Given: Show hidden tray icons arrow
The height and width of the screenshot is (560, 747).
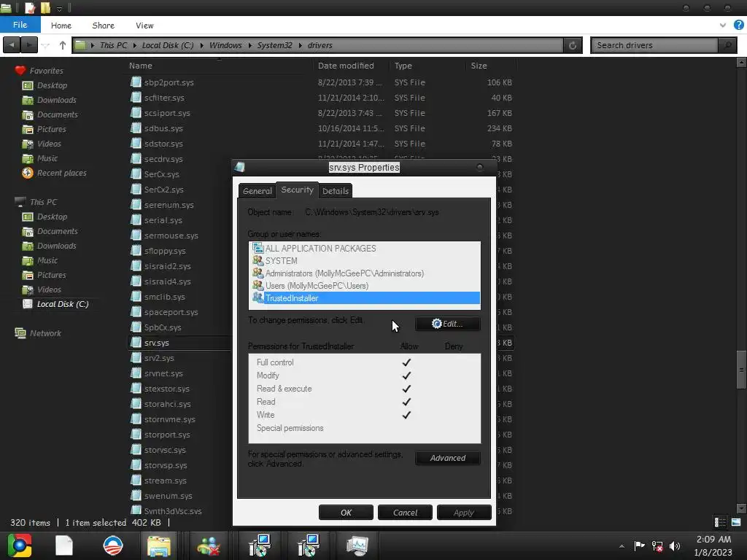Looking at the screenshot, I should 622,546.
